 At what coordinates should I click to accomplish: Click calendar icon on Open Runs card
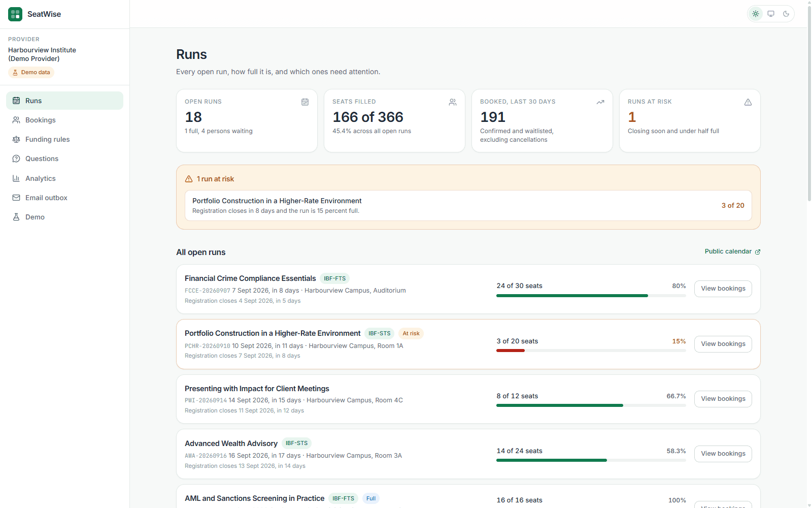(x=305, y=102)
